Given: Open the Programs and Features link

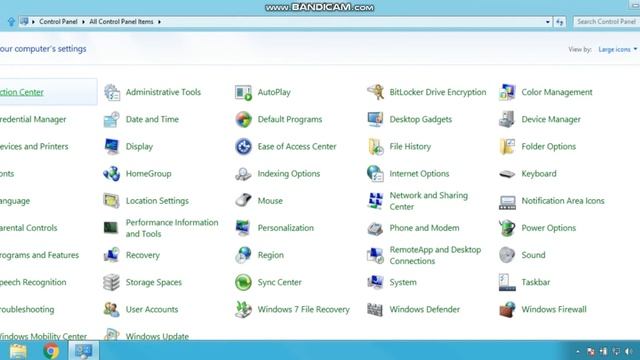Looking at the screenshot, I should click(x=39, y=255).
